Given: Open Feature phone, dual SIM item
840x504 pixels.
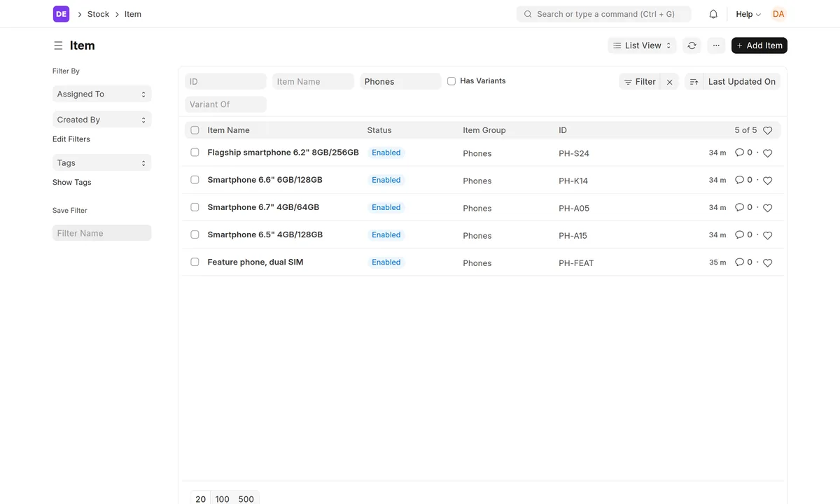Looking at the screenshot, I should click(255, 262).
